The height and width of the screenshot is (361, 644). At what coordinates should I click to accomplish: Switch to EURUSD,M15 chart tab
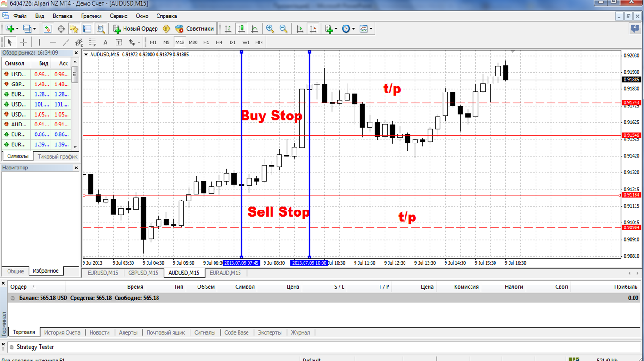pos(103,273)
